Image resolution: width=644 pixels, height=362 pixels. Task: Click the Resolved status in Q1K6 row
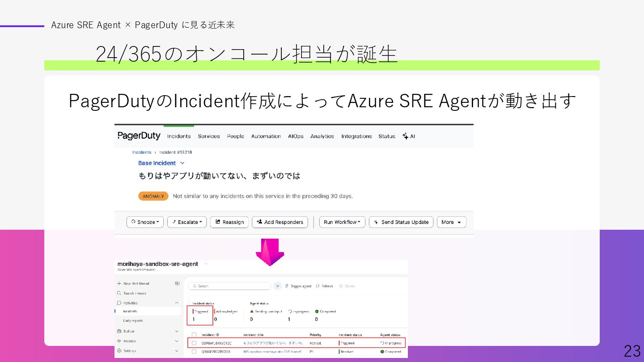[346, 352]
